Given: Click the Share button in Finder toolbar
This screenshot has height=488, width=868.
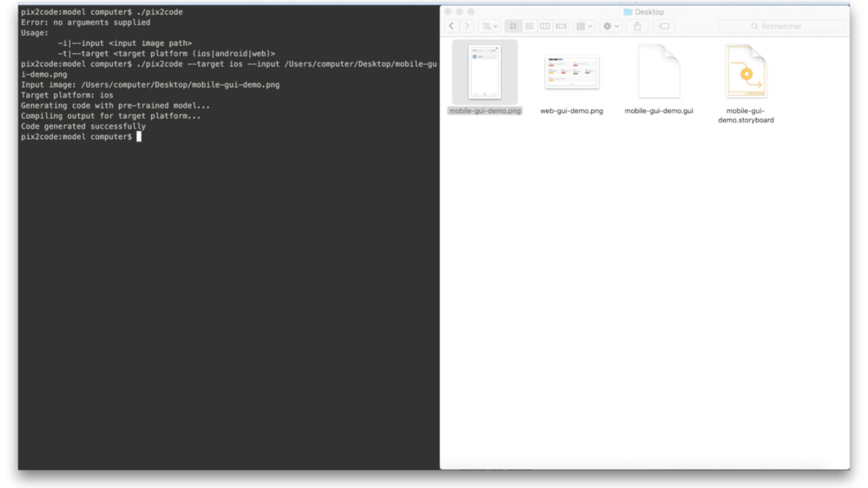Looking at the screenshot, I should coord(637,26).
